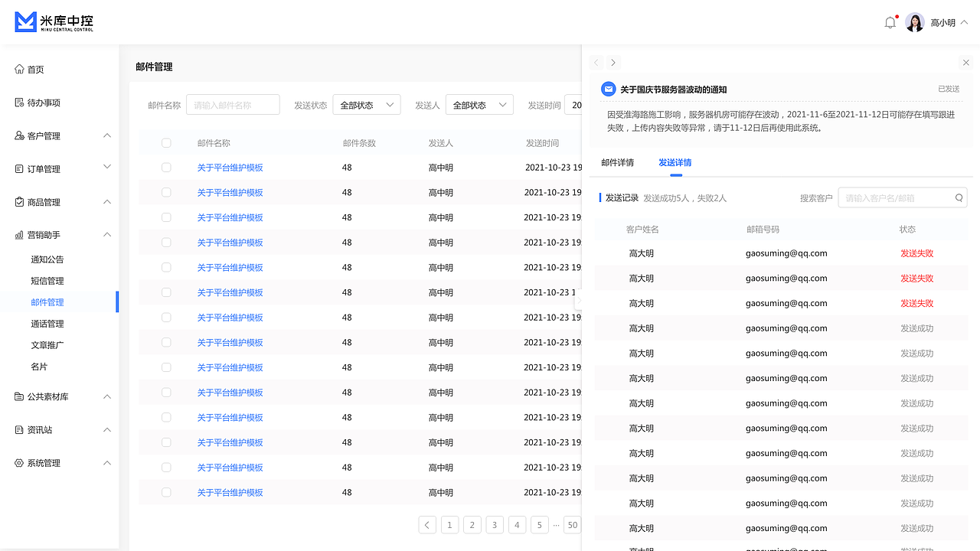Viewport: 980px width, 551px height.
Task: Check the sixth row's checkbox
Action: (166, 292)
